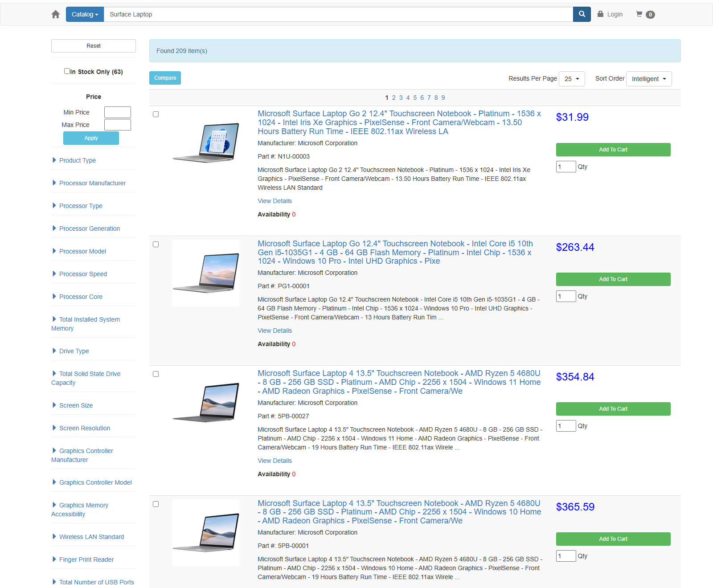Expand Graphics Controller Model filter

point(95,482)
